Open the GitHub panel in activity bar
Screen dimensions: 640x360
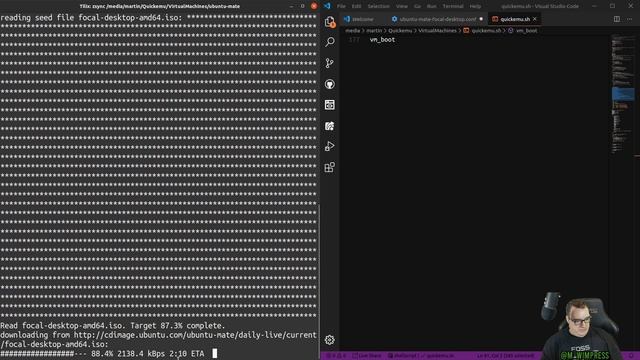(x=330, y=84)
